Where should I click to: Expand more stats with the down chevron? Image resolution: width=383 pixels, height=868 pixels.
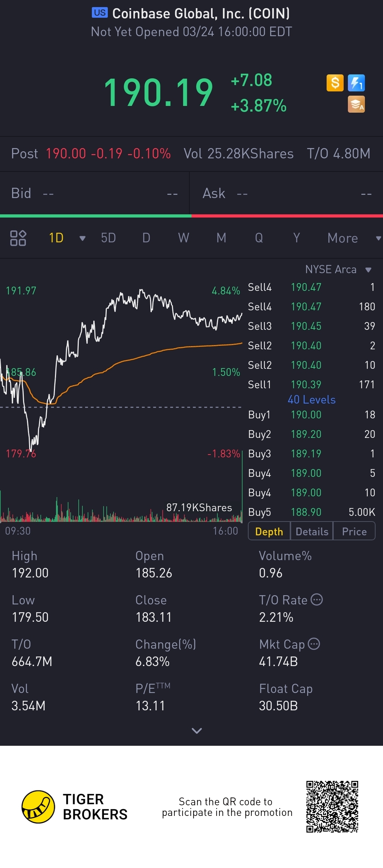[196, 731]
